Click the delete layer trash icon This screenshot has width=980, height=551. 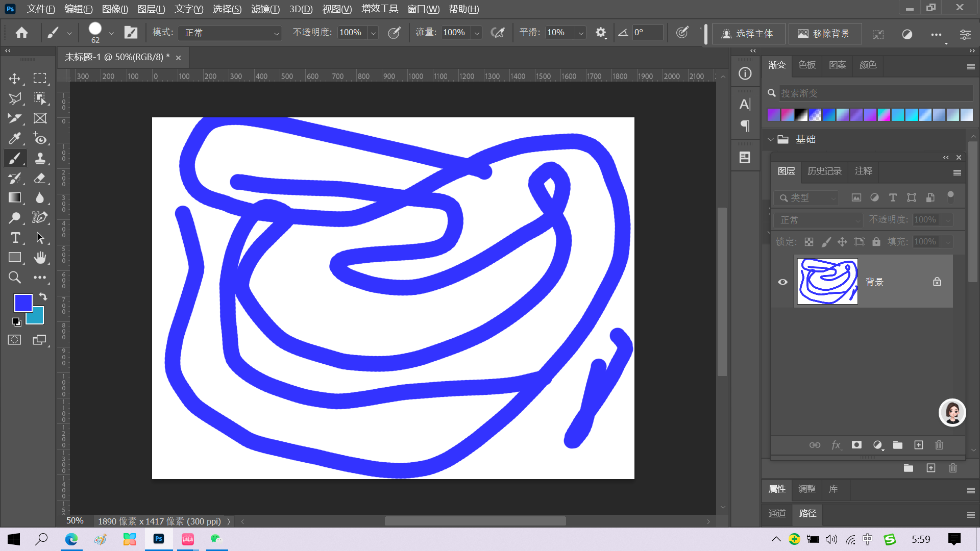click(x=939, y=445)
